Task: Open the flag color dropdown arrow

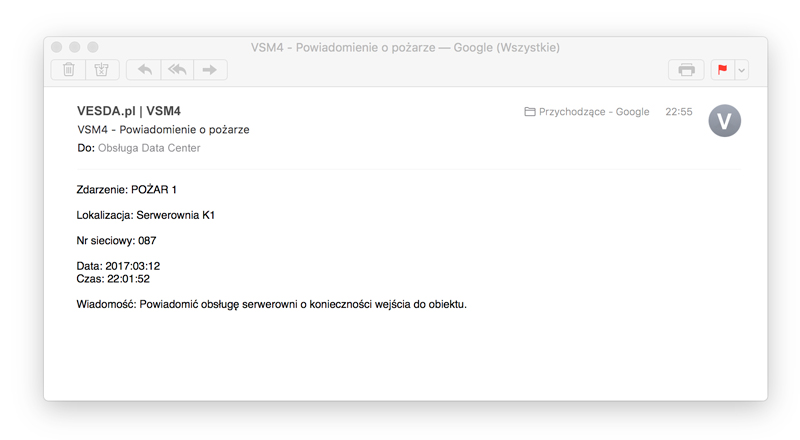Action: point(741,70)
